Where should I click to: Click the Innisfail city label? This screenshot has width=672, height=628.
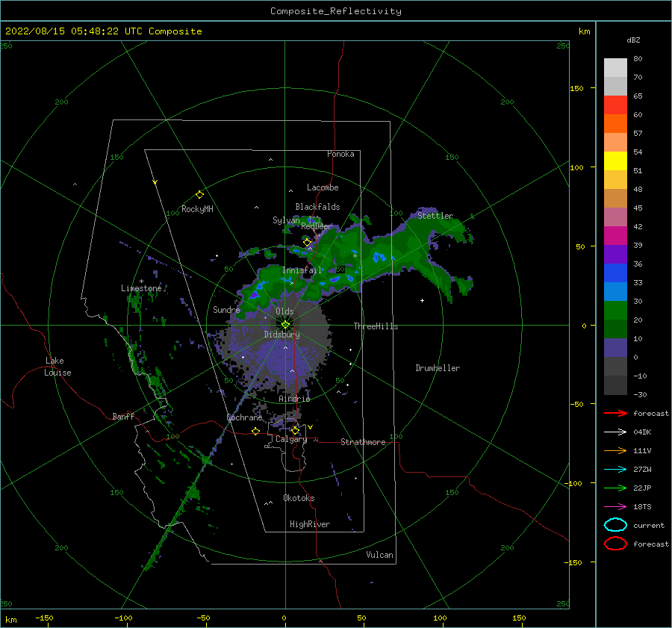point(302,270)
